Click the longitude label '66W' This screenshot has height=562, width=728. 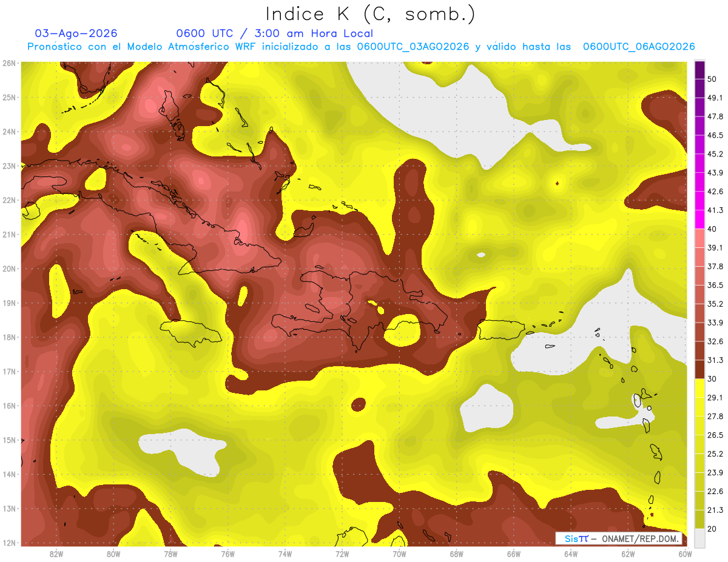click(513, 554)
